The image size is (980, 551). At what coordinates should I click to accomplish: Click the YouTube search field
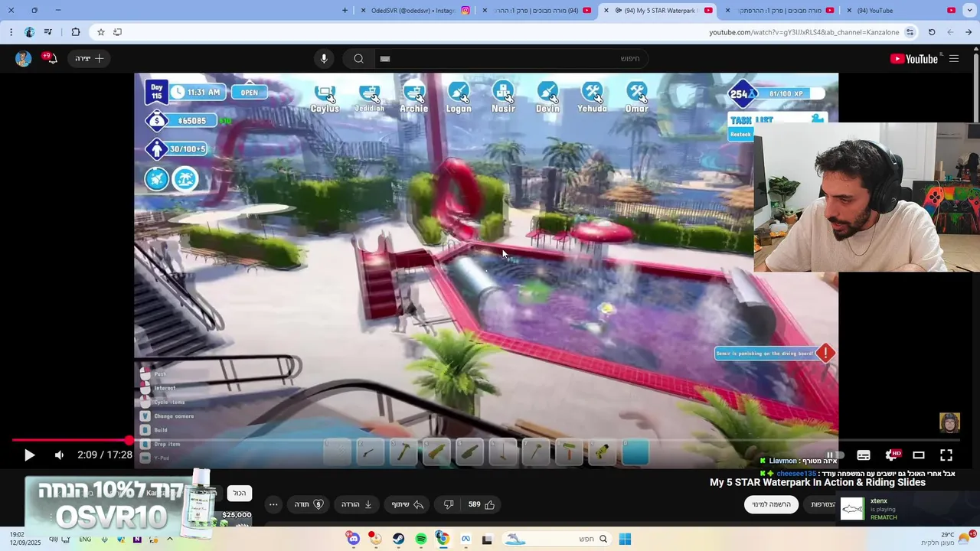511,59
